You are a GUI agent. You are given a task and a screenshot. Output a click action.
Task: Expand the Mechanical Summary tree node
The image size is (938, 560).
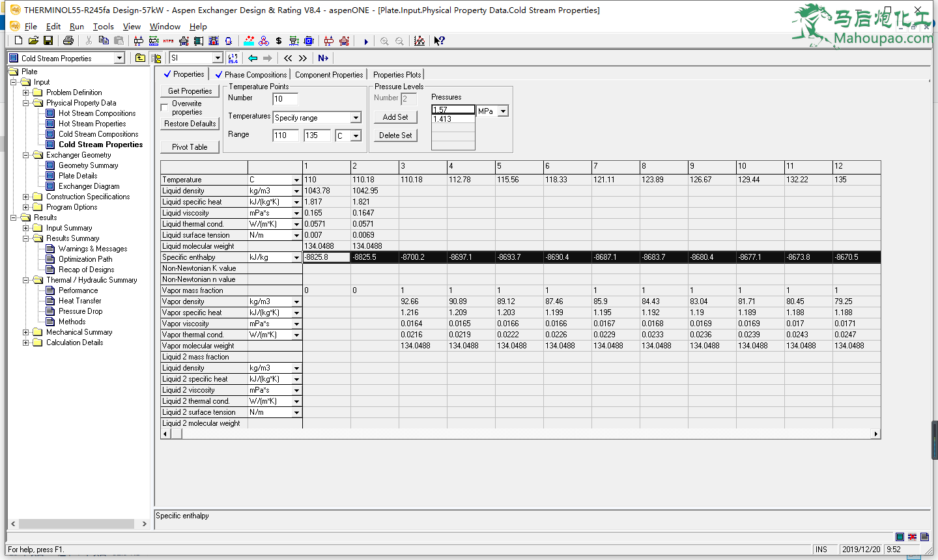pos(26,332)
